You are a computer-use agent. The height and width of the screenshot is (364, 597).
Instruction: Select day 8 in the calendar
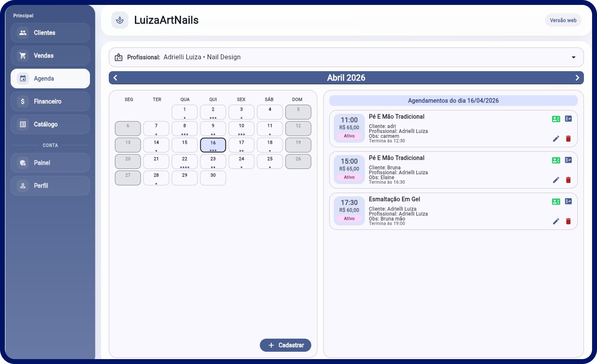(x=185, y=128)
